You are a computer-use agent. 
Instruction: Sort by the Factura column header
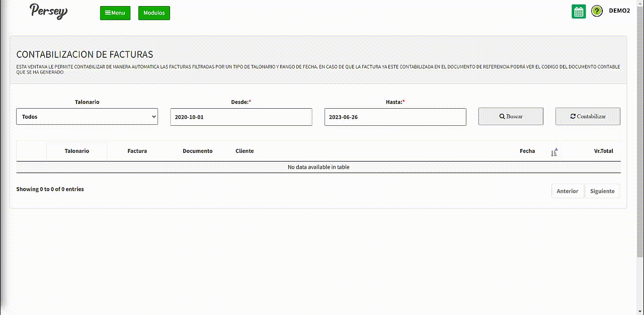pyautogui.click(x=137, y=151)
